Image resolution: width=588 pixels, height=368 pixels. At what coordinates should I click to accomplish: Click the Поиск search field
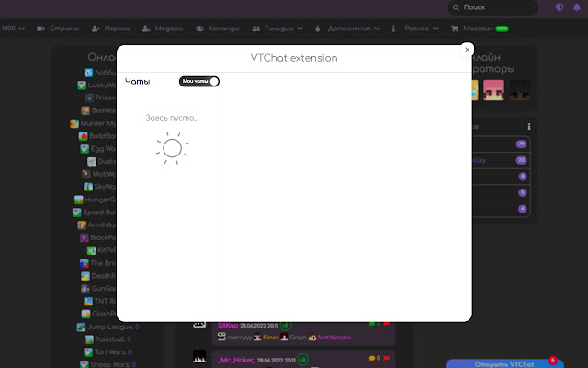click(x=493, y=7)
